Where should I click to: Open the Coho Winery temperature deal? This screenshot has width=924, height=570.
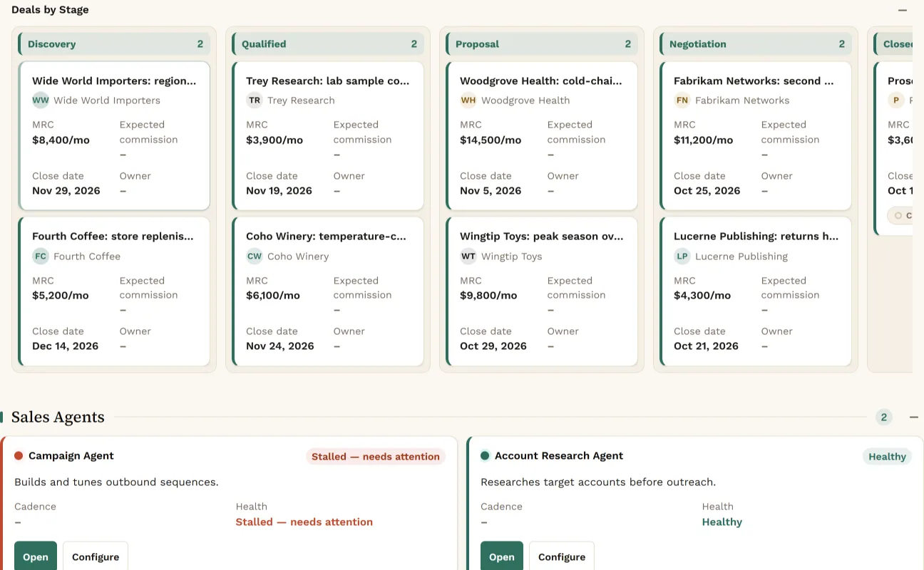point(326,236)
